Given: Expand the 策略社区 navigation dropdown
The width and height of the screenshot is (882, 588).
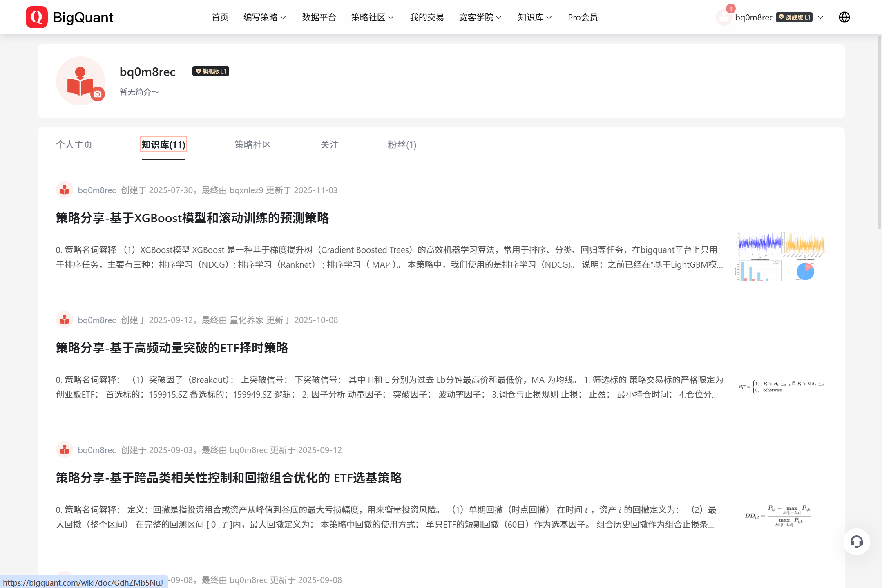Looking at the screenshot, I should coord(373,17).
